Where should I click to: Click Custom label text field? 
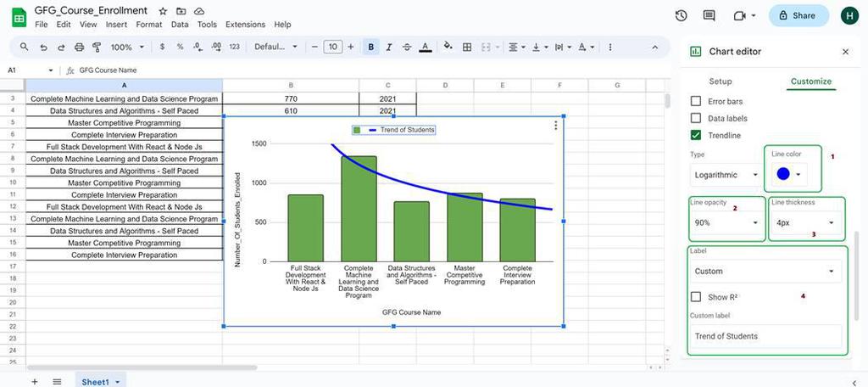coord(765,336)
